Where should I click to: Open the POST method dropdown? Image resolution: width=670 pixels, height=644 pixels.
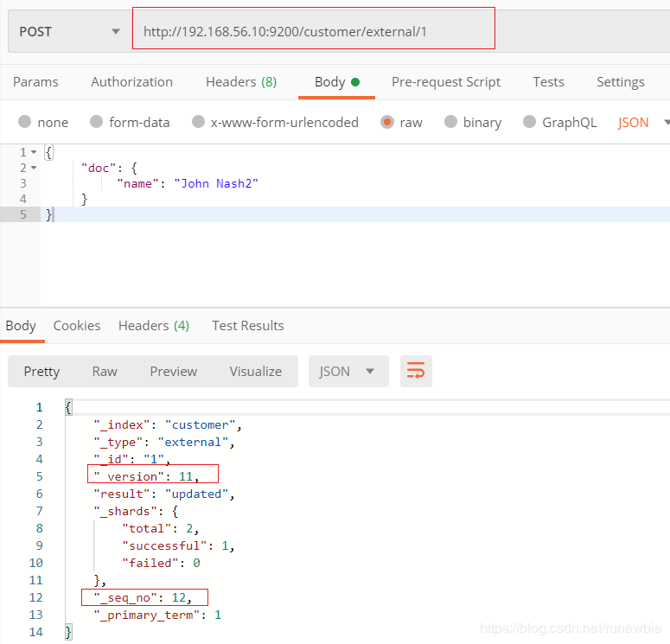[x=70, y=32]
